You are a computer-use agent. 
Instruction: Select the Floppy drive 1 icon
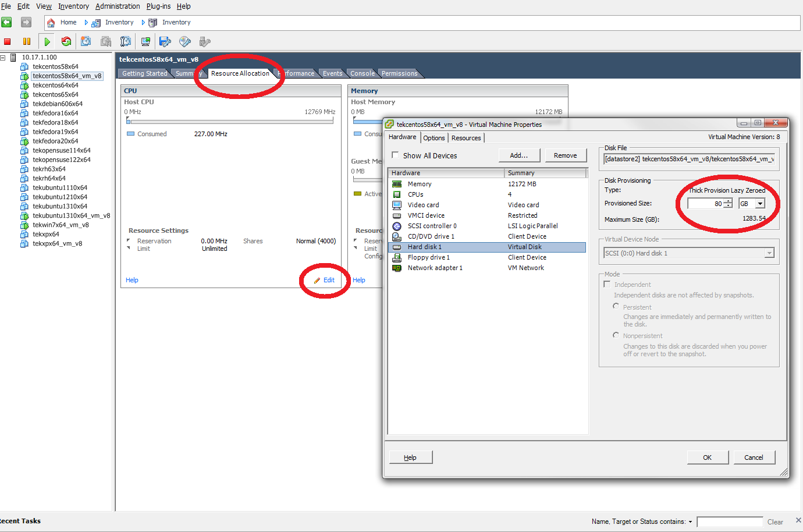[397, 257]
